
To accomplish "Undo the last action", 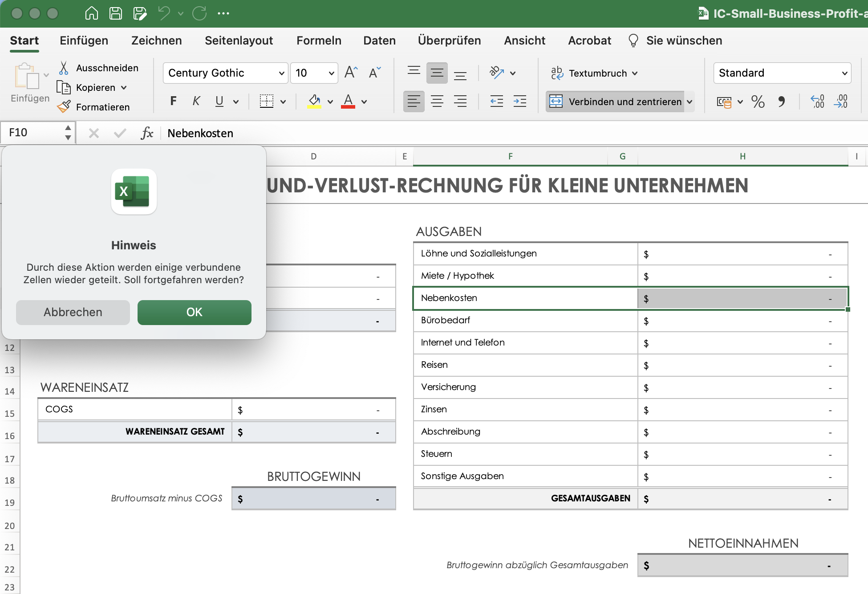I will pos(164,13).
